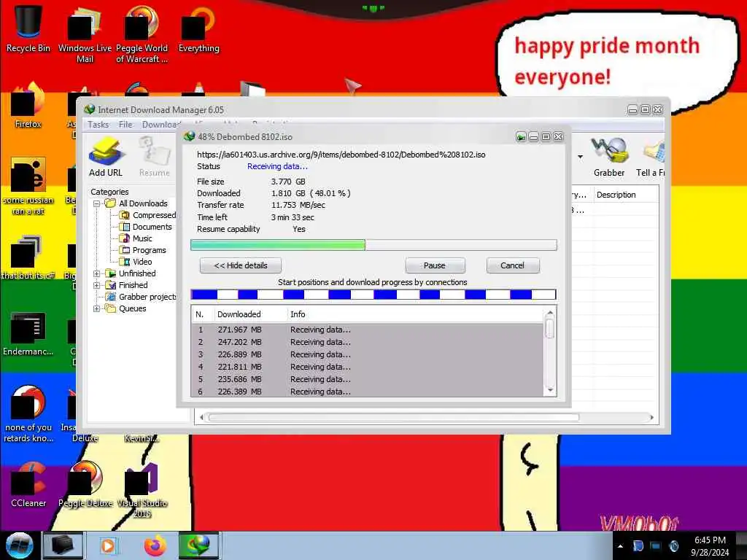Click the Firefox taskbar icon
Image resolution: width=747 pixels, height=560 pixels.
click(155, 545)
